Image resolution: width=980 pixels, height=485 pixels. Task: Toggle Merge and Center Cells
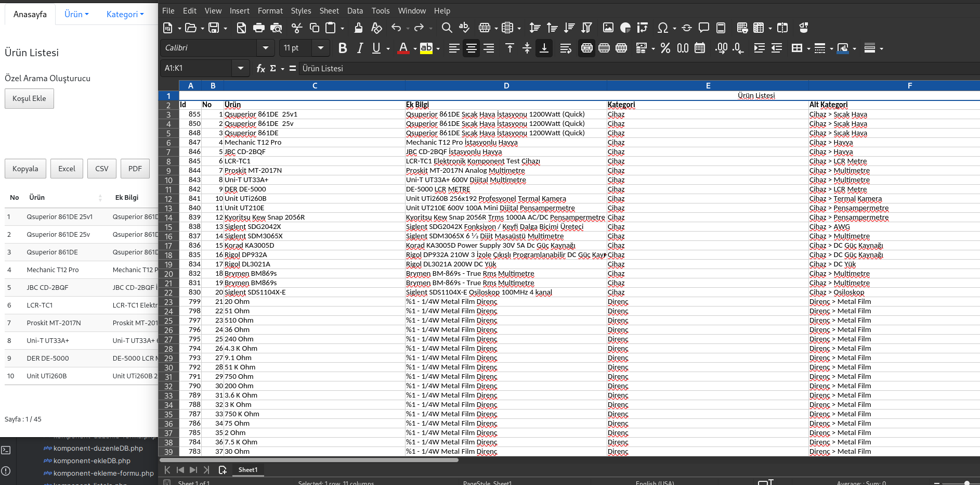pos(587,48)
